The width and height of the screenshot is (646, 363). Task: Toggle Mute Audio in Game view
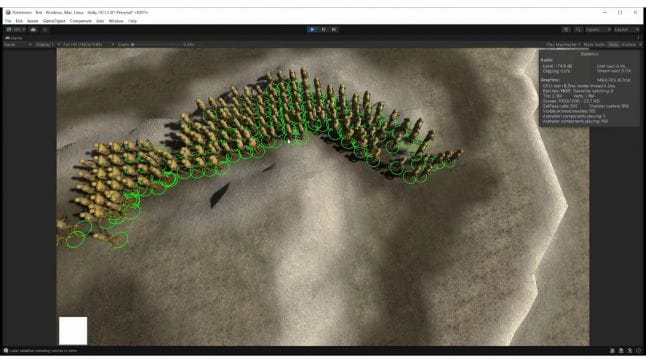[x=594, y=44]
